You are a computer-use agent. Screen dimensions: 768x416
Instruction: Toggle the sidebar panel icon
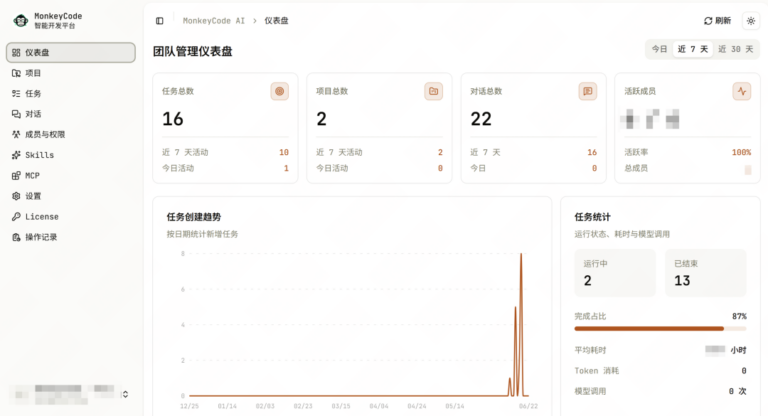point(160,21)
